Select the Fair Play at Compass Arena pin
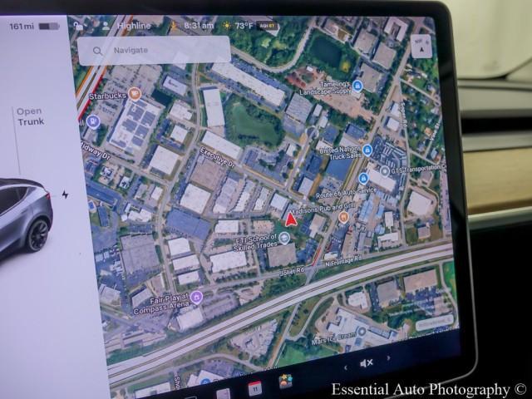 pyautogui.click(x=196, y=298)
